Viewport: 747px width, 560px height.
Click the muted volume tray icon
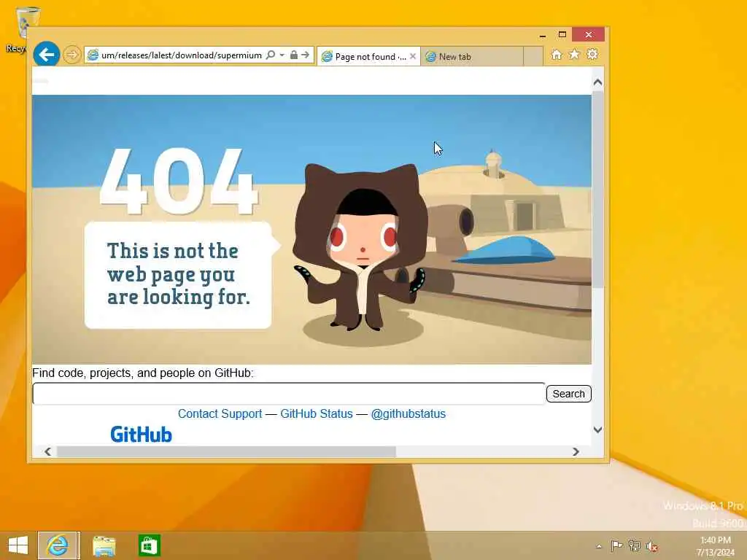[x=651, y=546]
